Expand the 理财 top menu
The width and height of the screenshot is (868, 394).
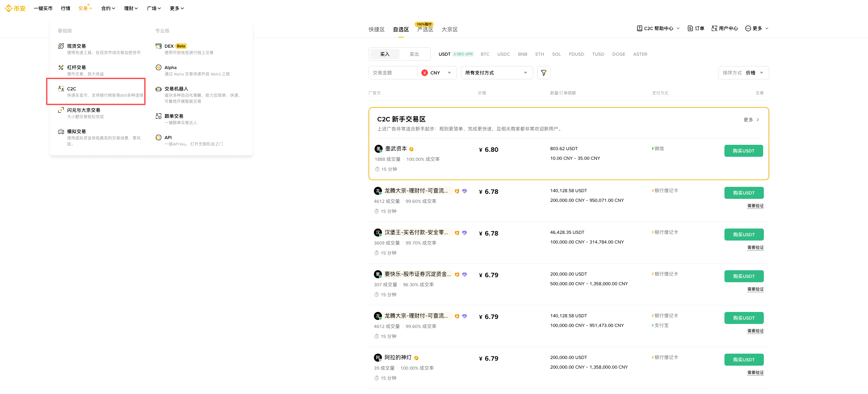pos(131,8)
